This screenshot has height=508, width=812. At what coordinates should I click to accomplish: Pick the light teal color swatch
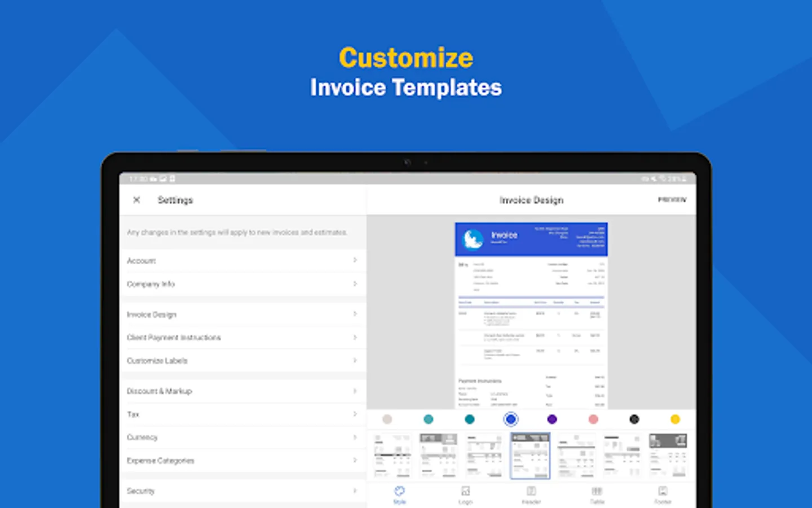pos(429,419)
